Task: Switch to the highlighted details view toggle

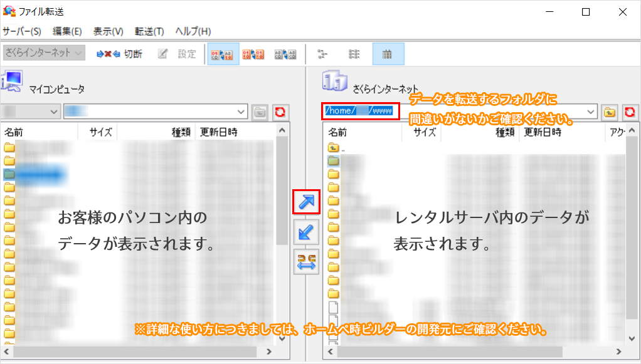Action: pyautogui.click(x=388, y=54)
